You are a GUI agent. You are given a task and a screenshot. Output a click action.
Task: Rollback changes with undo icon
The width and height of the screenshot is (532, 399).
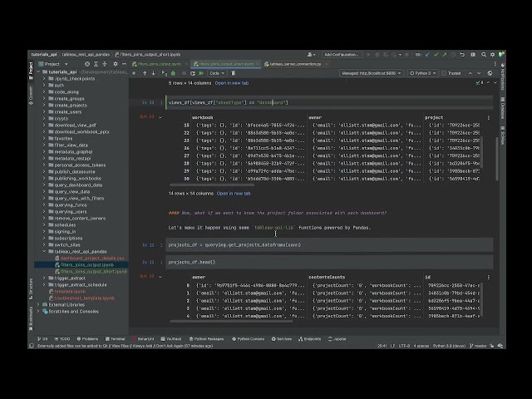[462, 55]
